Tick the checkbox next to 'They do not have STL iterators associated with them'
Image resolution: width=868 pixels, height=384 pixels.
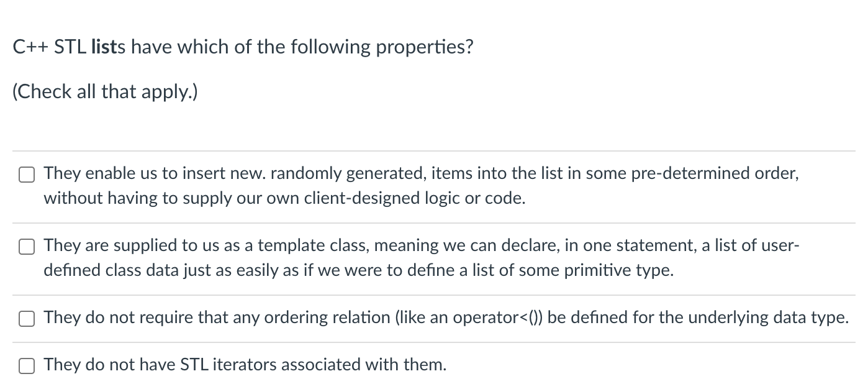click(26, 366)
